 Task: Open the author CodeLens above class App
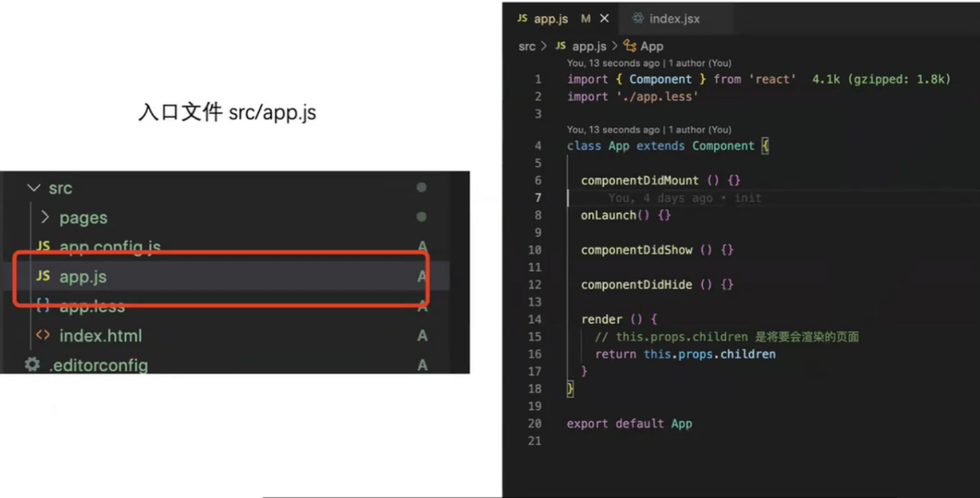(x=649, y=129)
